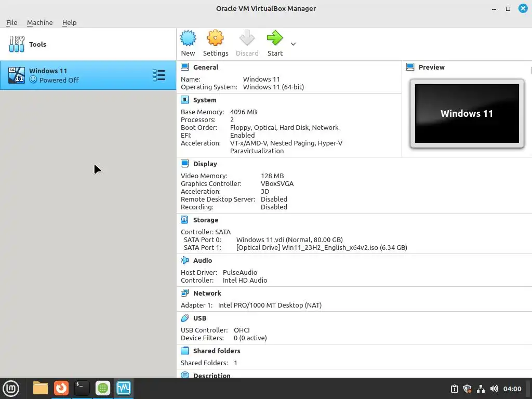The width and height of the screenshot is (532, 399).
Task: Click the Win11_23H2_English_x64v2.iso optical drive entry
Action: [322, 248]
